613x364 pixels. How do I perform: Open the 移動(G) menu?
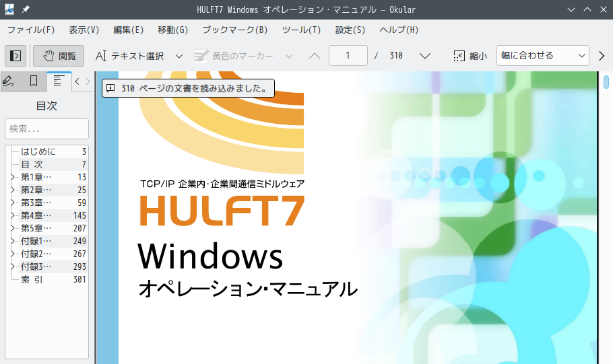click(173, 30)
